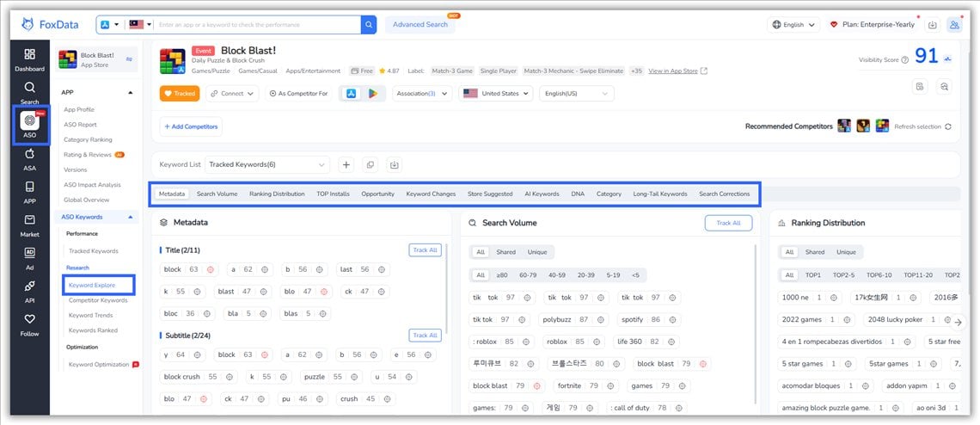The image size is (980, 425).
Task: Click the next arrow in Ranking Distribution
Action: coord(959,323)
